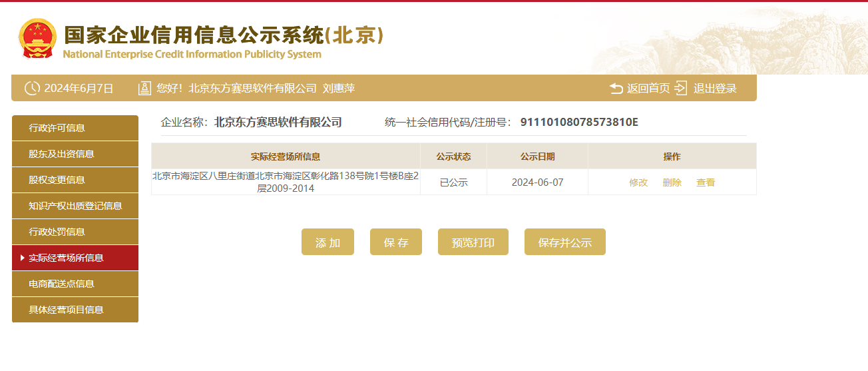The height and width of the screenshot is (371, 868).
Task: Click the 保存并公示 button
Action: [x=565, y=242]
